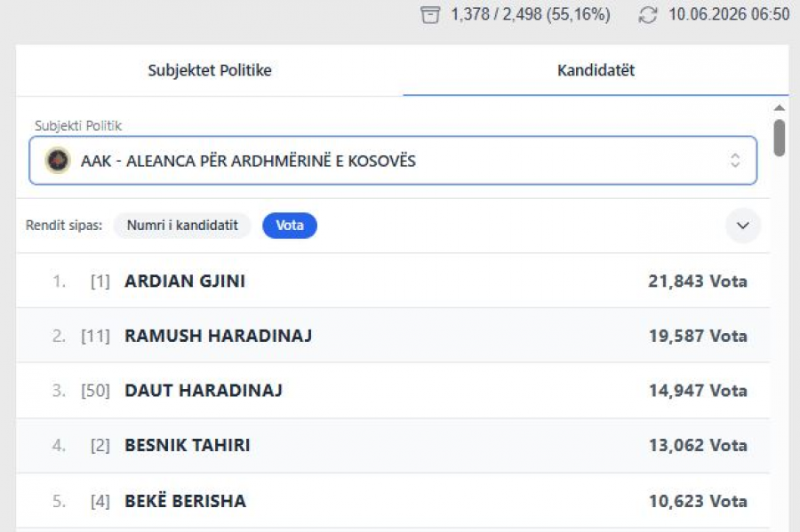Viewport: 800px width, 532px height.
Task: Select candidate Besnik Tahiri row
Action: click(393, 446)
